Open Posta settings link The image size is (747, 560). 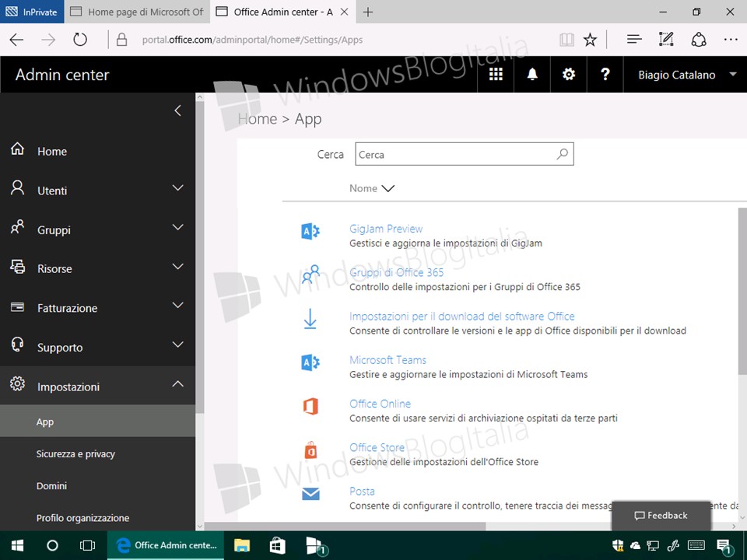[x=362, y=492]
